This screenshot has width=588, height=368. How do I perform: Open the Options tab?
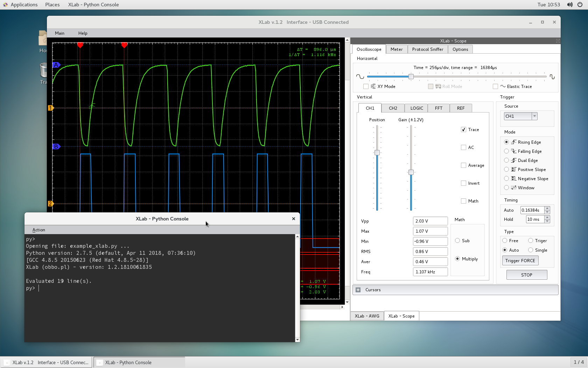460,49
